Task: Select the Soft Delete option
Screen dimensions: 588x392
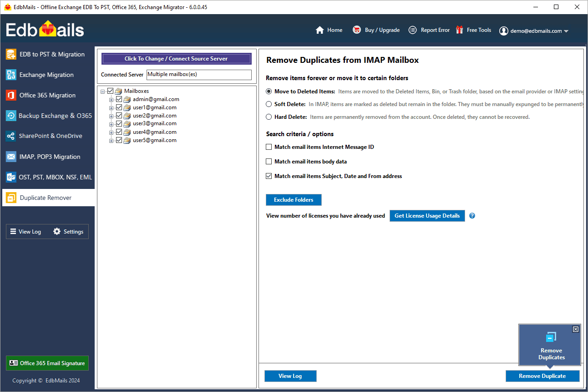Action: pyautogui.click(x=269, y=104)
